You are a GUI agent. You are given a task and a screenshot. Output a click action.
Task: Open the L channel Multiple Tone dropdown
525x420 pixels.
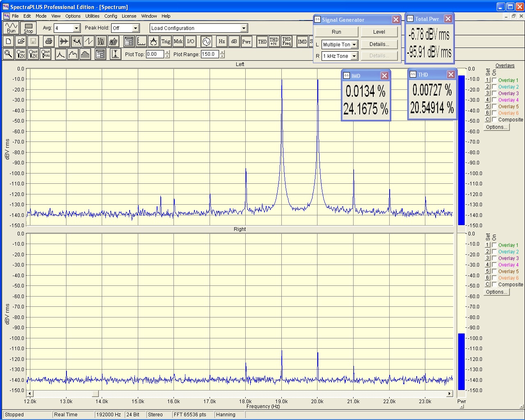coord(354,45)
